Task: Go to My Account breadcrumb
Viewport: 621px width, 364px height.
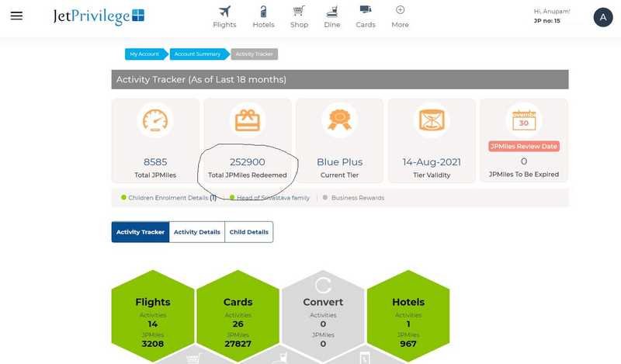Action: [x=144, y=54]
